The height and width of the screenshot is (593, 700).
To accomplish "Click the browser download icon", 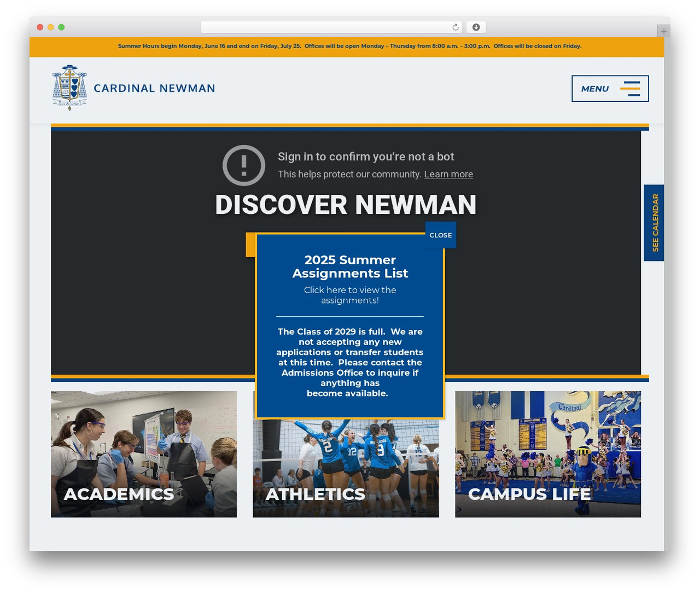I will [x=476, y=27].
